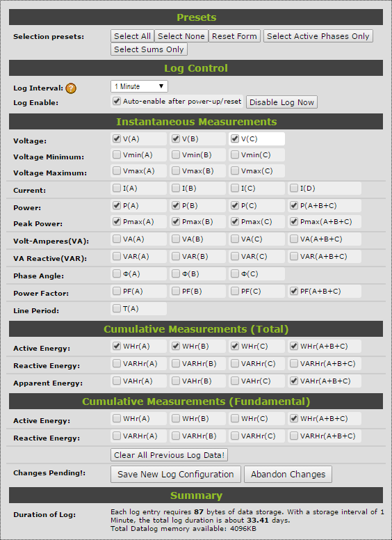Screen dimensions: 392x540
Task: Check the VA(A) checkbox
Action: pyautogui.click(x=117, y=239)
